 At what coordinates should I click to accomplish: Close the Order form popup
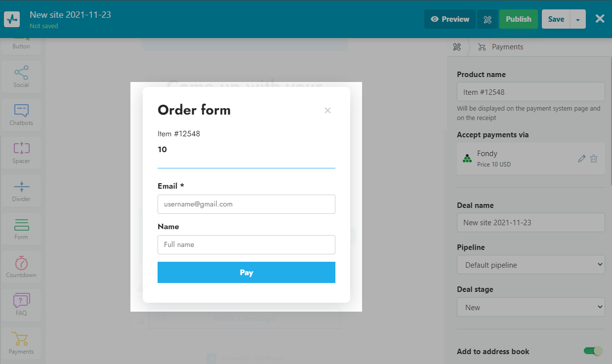tap(327, 110)
